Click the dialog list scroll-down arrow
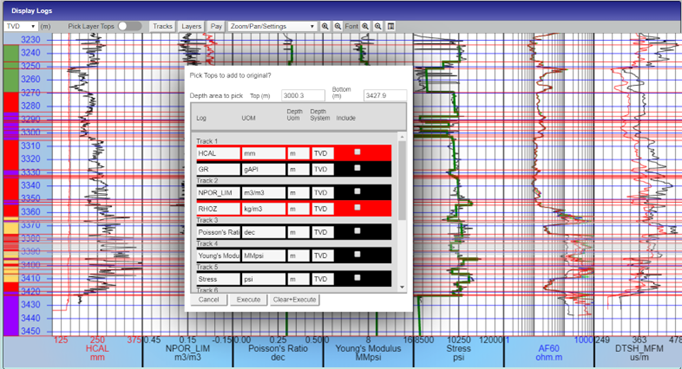Viewport: 682px width, 369px height. point(402,287)
